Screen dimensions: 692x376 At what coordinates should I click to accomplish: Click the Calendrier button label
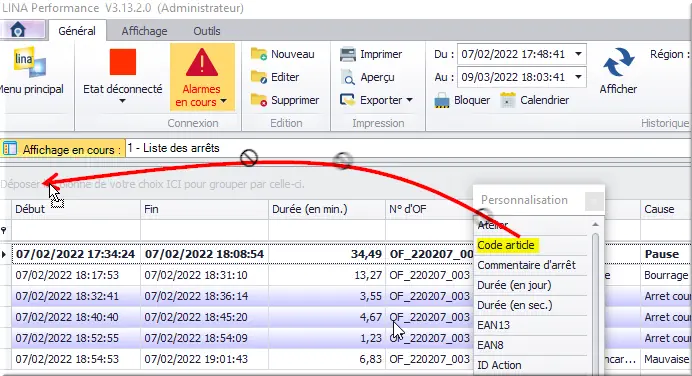tap(545, 100)
